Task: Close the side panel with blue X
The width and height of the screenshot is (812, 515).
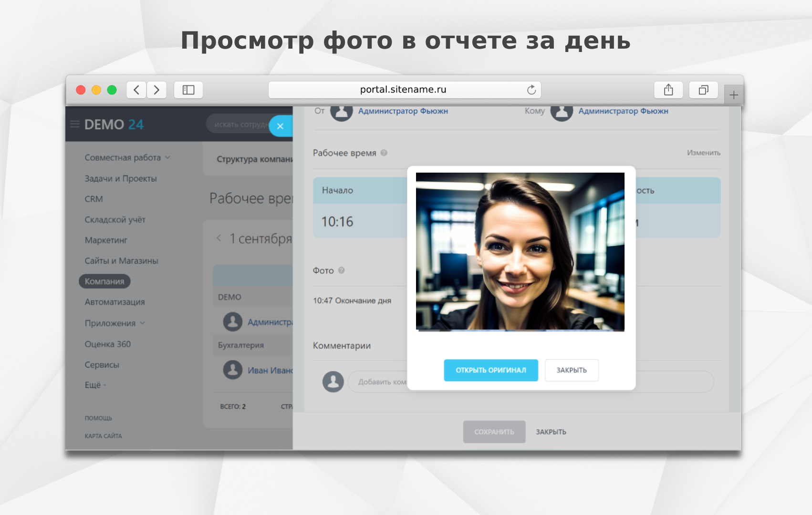Action: [281, 126]
